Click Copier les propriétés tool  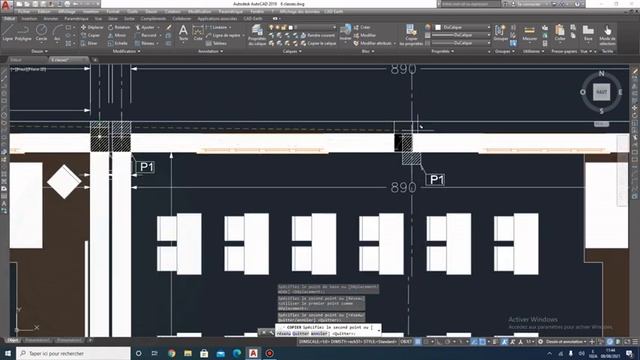pyautogui.click(x=411, y=35)
